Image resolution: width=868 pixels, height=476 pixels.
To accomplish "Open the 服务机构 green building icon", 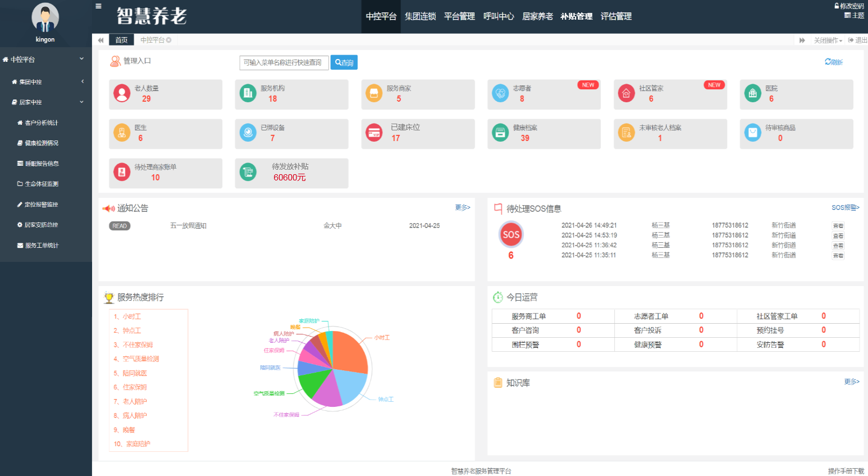I will click(x=248, y=93).
